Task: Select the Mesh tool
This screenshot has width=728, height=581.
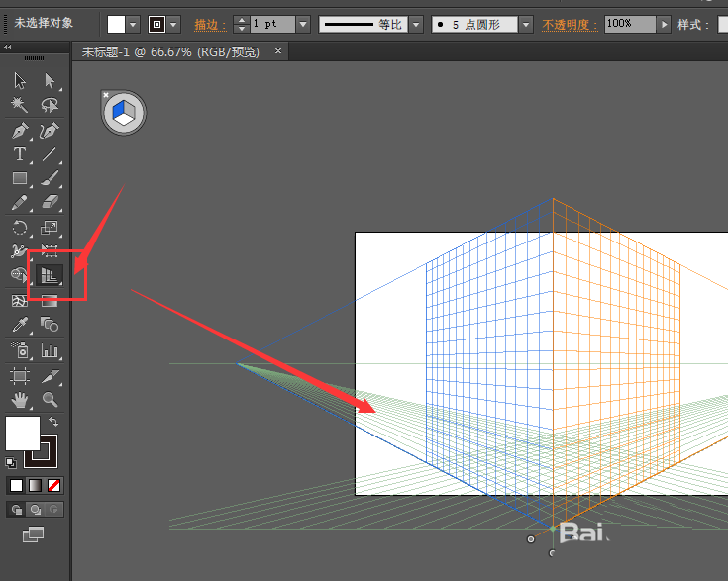Action: (20, 301)
